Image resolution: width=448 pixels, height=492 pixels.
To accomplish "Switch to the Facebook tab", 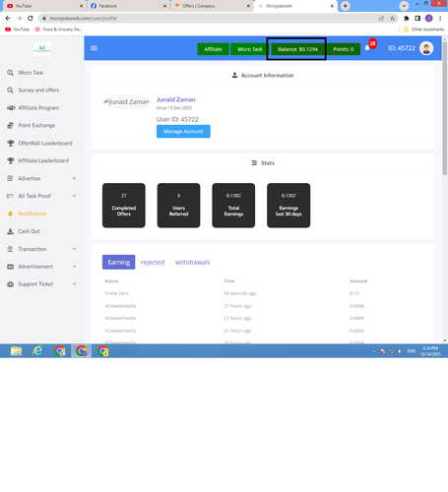I will tap(128, 6).
